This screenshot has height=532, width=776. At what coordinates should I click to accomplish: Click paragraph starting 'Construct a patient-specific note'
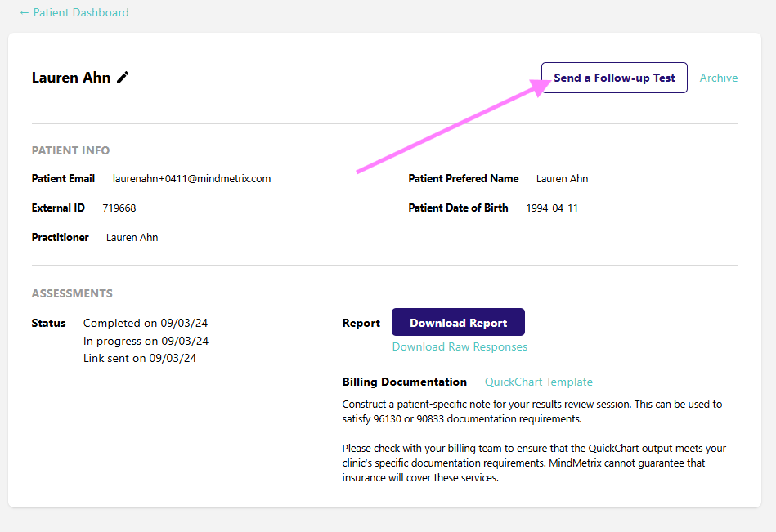click(x=532, y=411)
